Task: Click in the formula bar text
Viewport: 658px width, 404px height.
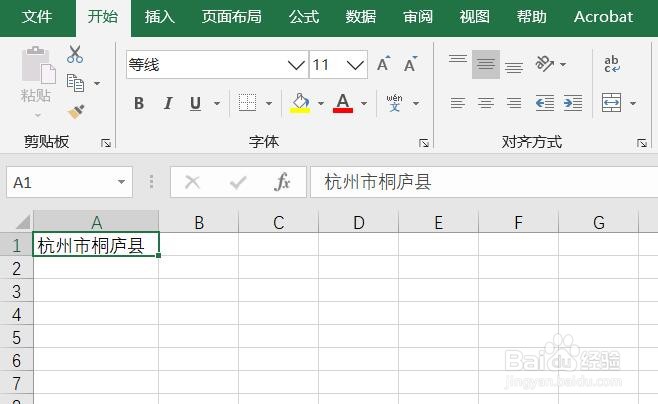Action: coord(377,182)
